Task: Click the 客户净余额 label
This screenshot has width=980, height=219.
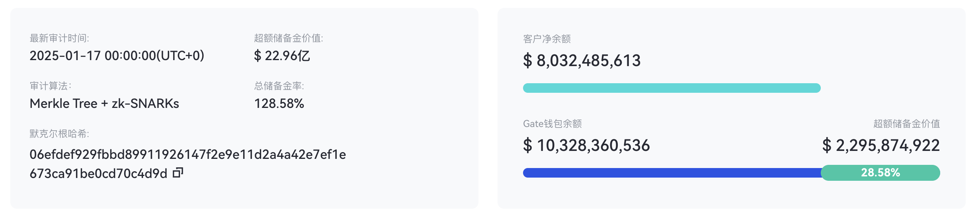Action: (547, 39)
